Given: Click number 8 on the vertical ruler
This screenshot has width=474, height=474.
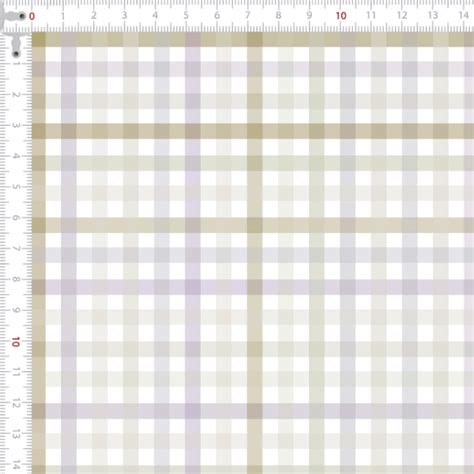Looking at the screenshot, I should tap(16, 279).
